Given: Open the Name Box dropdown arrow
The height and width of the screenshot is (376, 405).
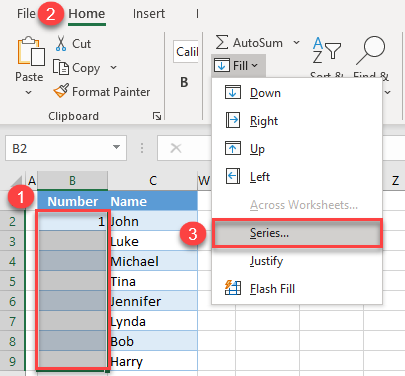Looking at the screenshot, I should pyautogui.click(x=116, y=147).
